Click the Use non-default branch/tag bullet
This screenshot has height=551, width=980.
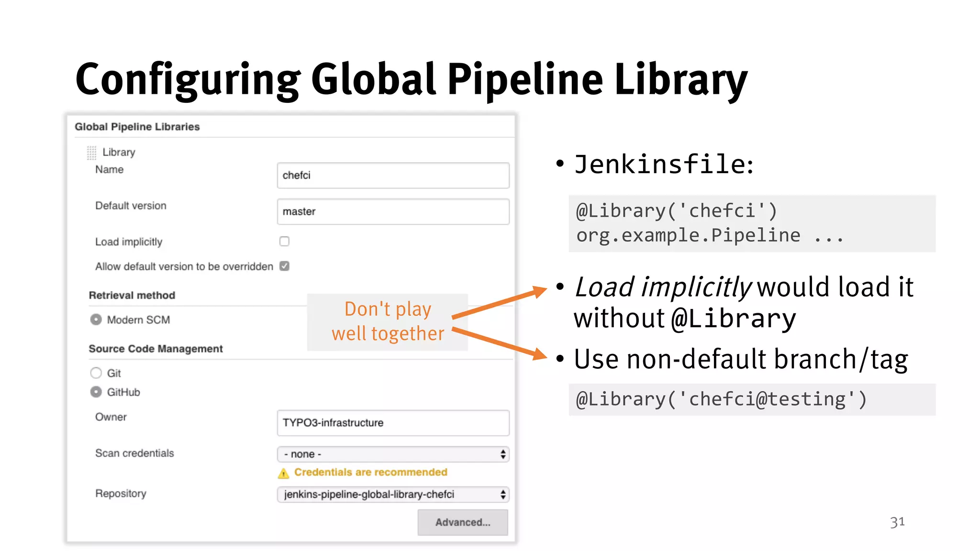click(x=741, y=359)
